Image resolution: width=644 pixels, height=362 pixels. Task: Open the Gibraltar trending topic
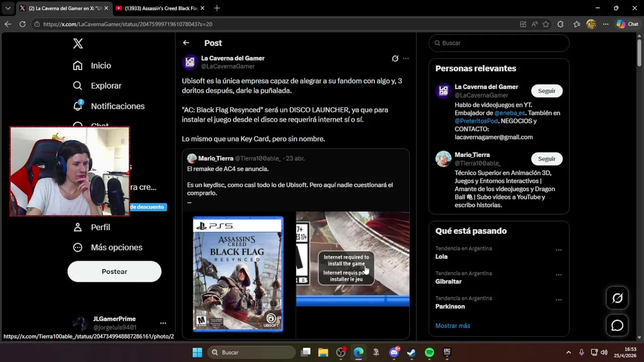click(448, 282)
